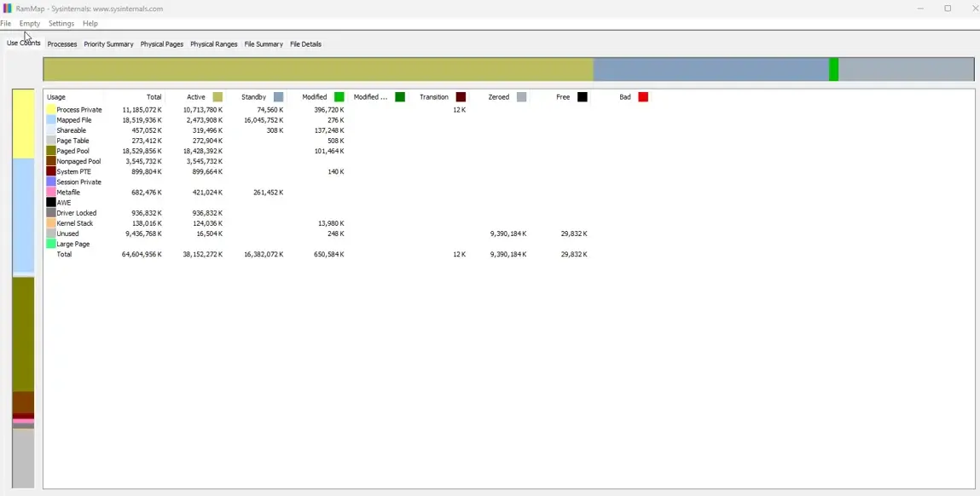Click the black Free column swatch
The height and width of the screenshot is (496, 980).
coord(583,97)
